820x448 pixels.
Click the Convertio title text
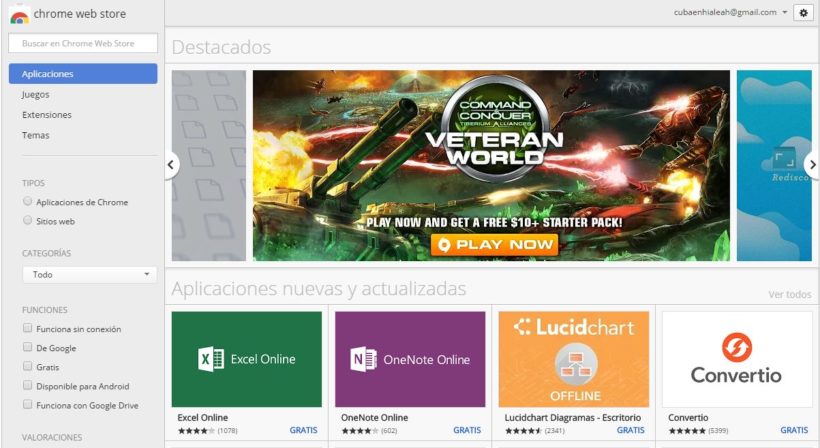tap(688, 418)
